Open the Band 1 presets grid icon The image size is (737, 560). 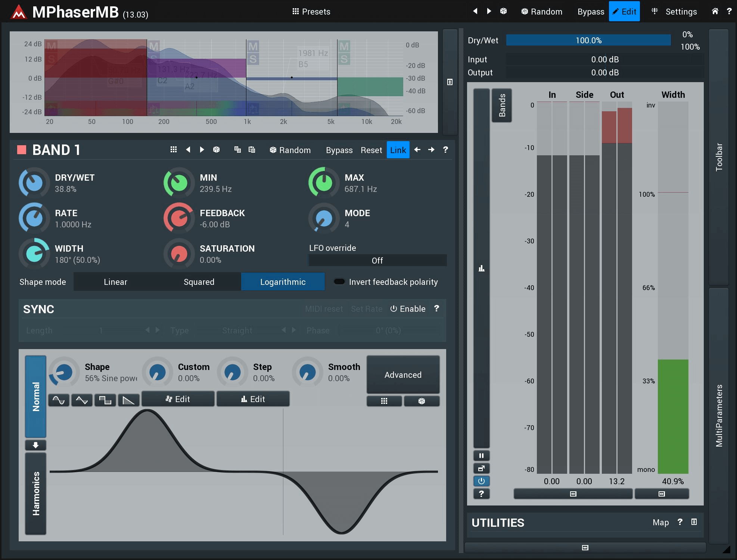pyautogui.click(x=173, y=150)
